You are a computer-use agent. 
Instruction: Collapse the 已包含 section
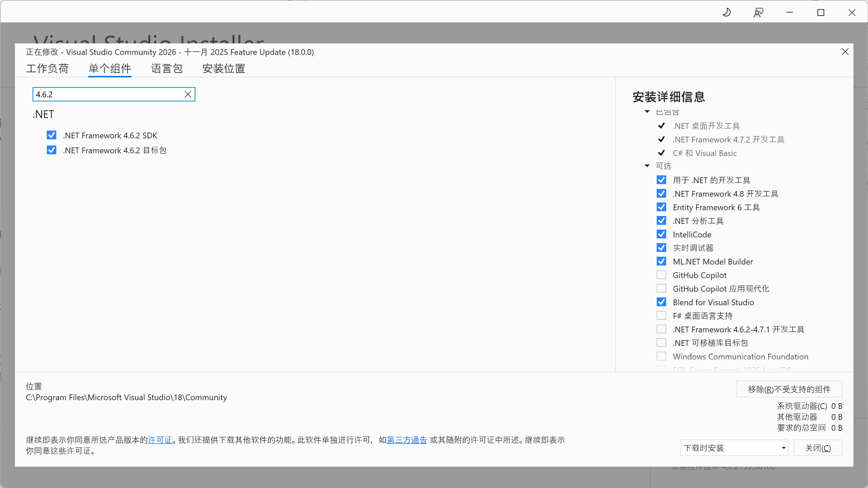pos(647,112)
